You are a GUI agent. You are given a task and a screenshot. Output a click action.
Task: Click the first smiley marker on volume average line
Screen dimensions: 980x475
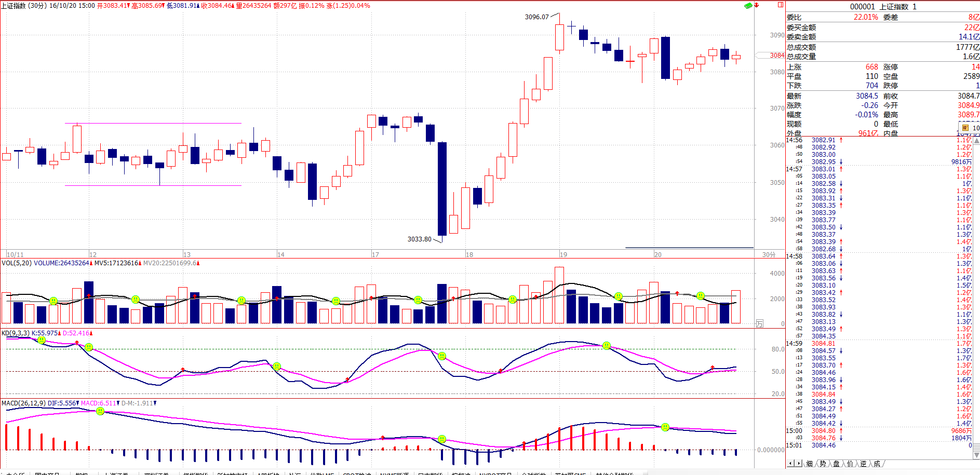53,301
